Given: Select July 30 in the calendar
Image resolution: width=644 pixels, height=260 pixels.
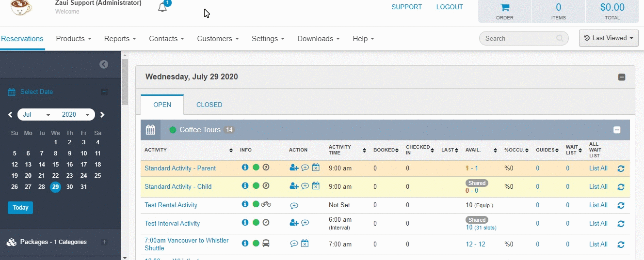Looking at the screenshot, I should 69,187.
